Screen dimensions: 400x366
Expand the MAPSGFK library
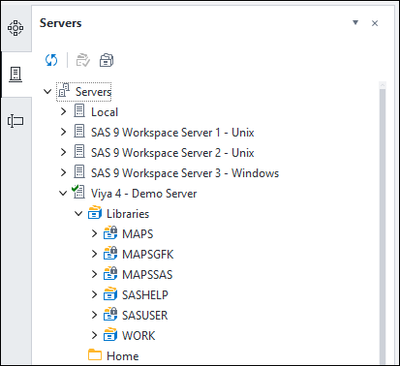click(x=94, y=254)
